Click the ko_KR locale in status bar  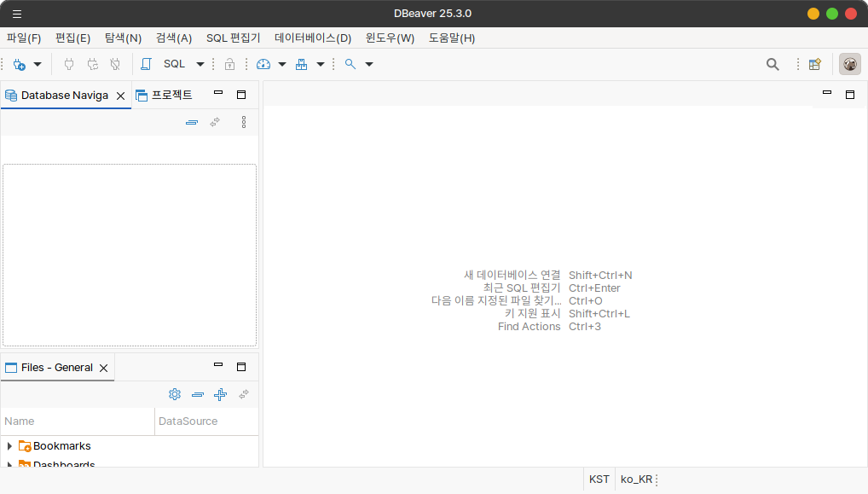click(636, 479)
